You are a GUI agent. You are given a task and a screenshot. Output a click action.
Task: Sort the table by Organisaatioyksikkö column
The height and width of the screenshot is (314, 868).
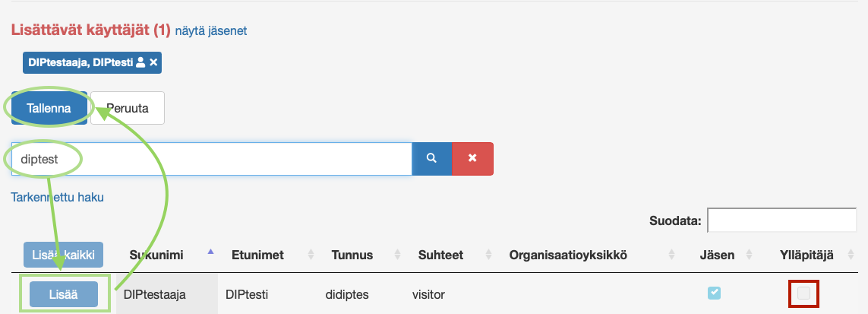(x=568, y=255)
